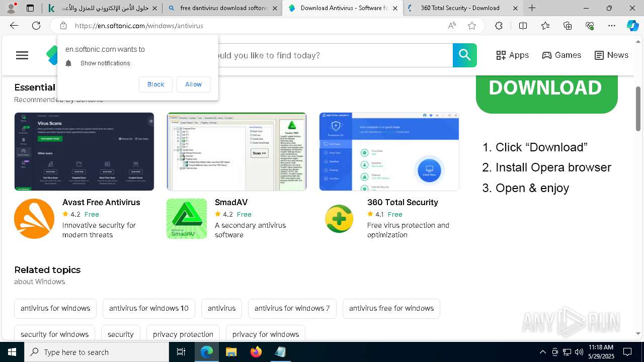Viewport: 644px width, 362px height.
Task: Click the scrollbar down arrow
Action: pos(638,333)
